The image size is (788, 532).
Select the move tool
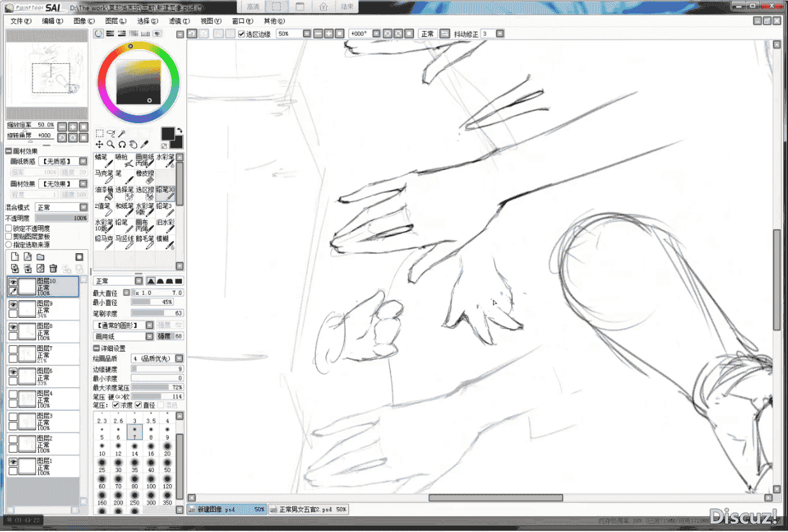(100, 145)
